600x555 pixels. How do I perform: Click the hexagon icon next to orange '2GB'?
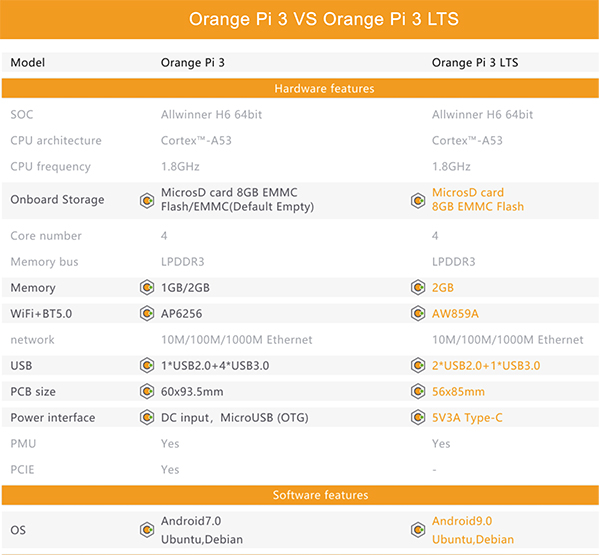coord(418,287)
